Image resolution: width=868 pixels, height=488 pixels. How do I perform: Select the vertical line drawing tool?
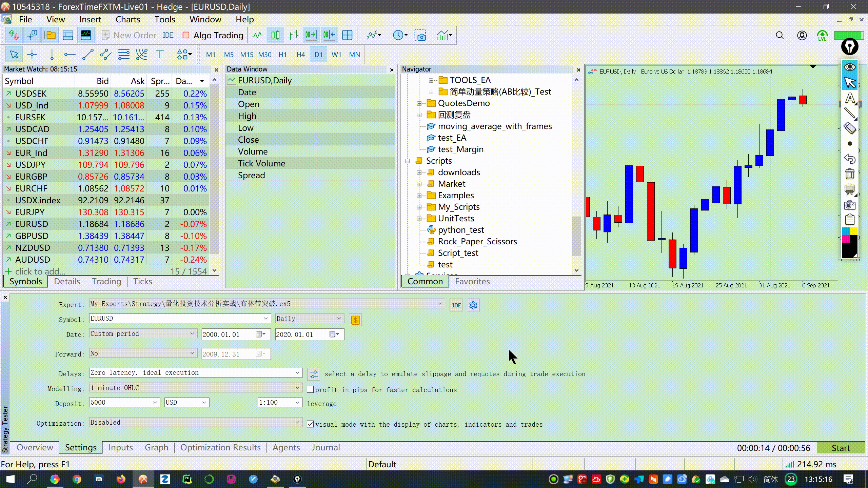pyautogui.click(x=52, y=55)
